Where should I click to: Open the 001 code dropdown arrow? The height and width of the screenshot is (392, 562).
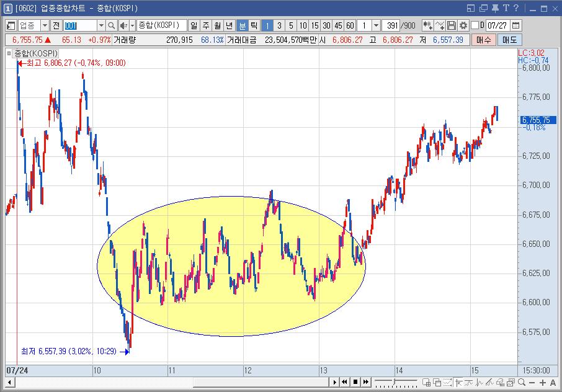coord(101,25)
